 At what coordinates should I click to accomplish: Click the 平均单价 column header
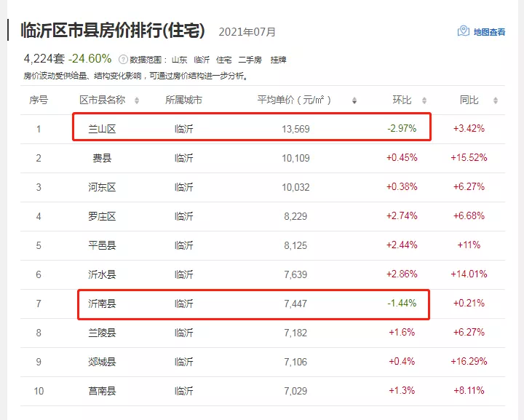294,100
